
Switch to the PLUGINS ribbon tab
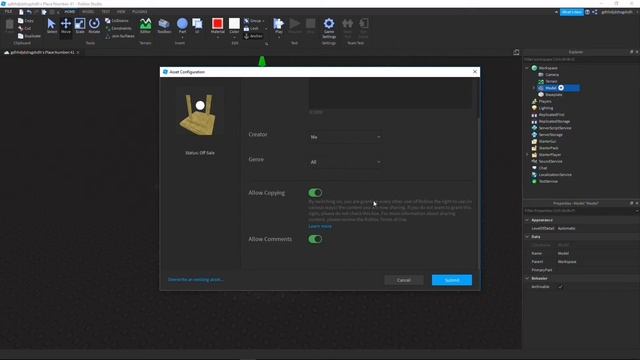pyautogui.click(x=140, y=12)
